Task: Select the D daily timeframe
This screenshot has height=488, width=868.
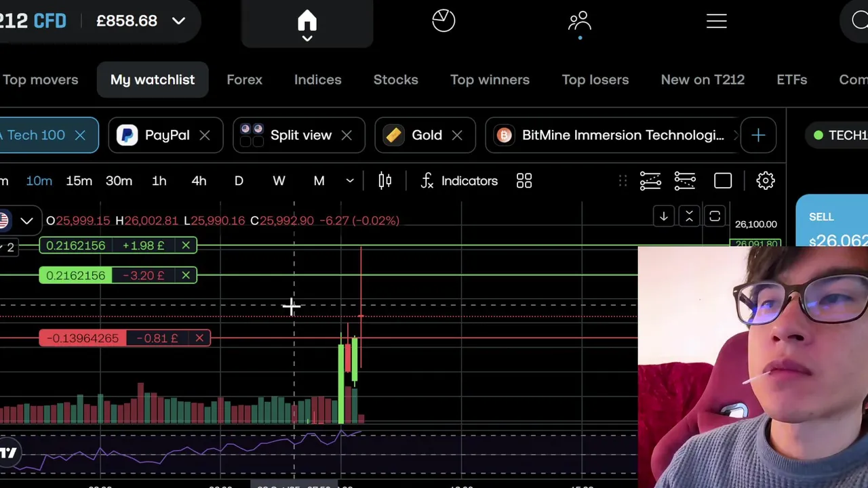Action: coord(239,181)
